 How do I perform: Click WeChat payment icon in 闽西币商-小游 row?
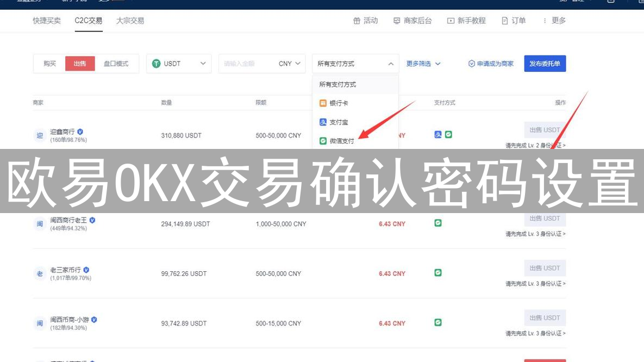(x=438, y=322)
